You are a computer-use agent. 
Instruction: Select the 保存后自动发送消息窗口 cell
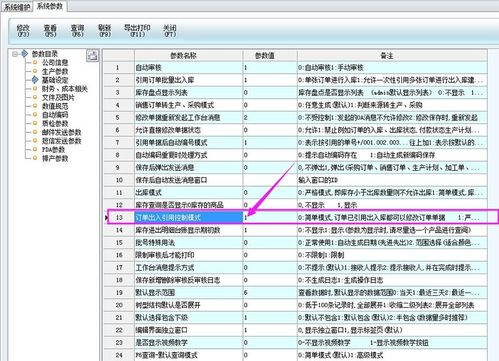[189, 180]
